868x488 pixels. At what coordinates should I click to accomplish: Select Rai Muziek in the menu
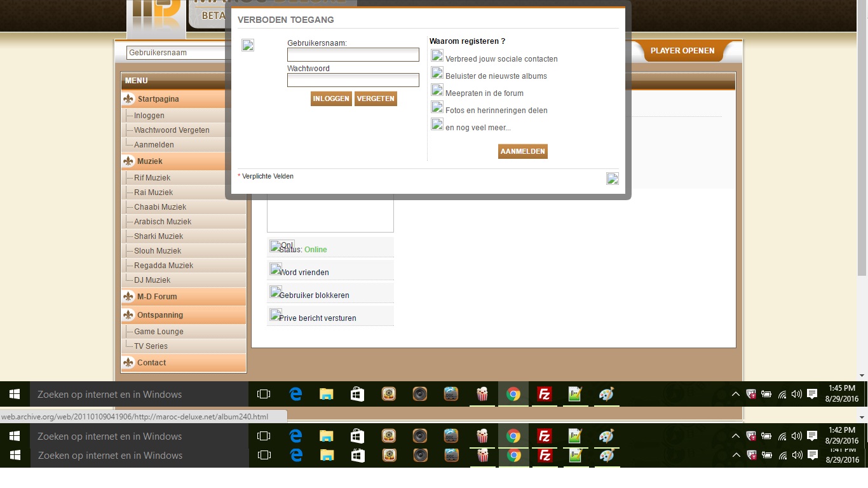point(153,193)
